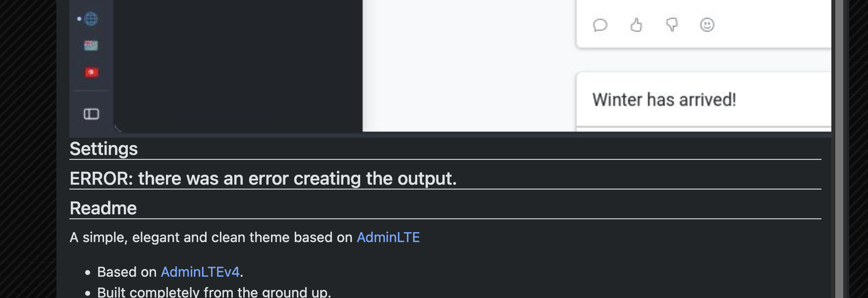Click the Readme section heading
The height and width of the screenshot is (298, 868).
click(x=103, y=208)
